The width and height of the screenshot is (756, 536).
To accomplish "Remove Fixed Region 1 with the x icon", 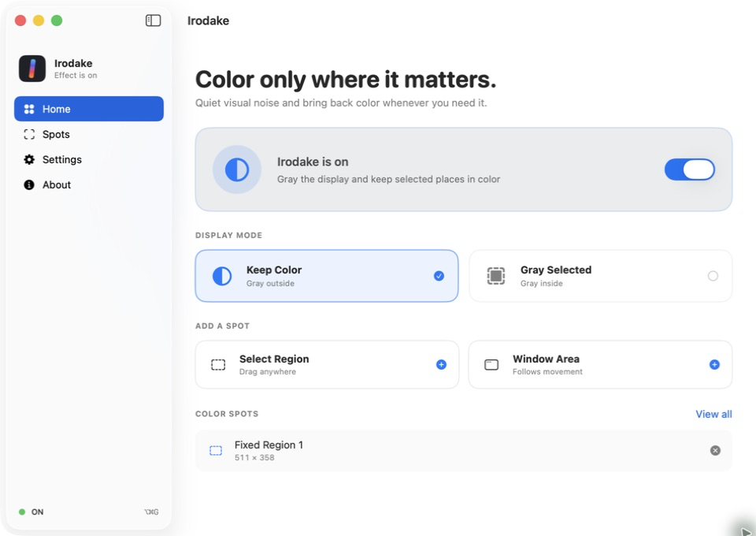I will pyautogui.click(x=716, y=450).
